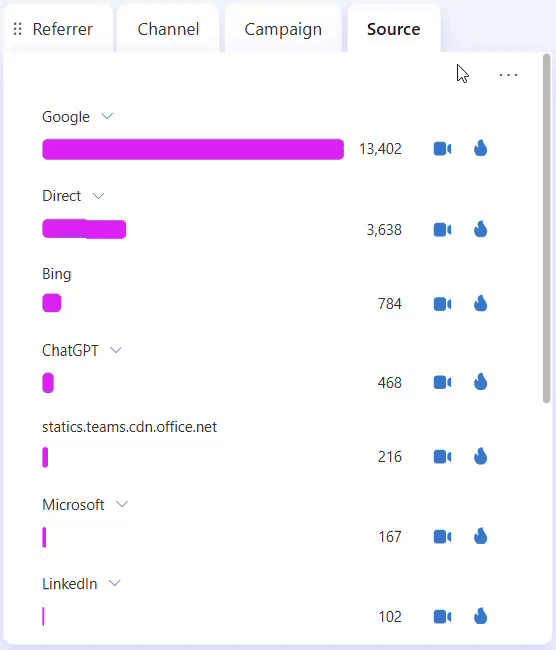View heatmaps for Bing source
Viewport: 556px width, 650px height.
point(481,303)
